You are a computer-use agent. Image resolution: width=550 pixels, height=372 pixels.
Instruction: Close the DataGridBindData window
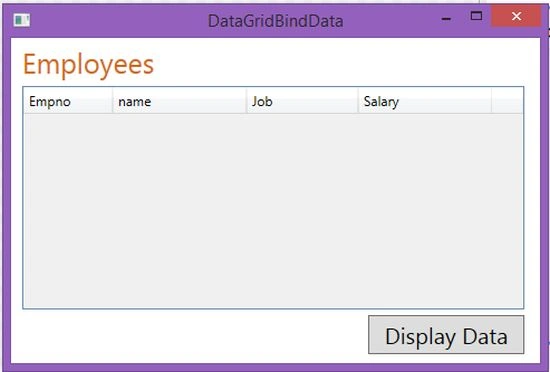click(516, 16)
